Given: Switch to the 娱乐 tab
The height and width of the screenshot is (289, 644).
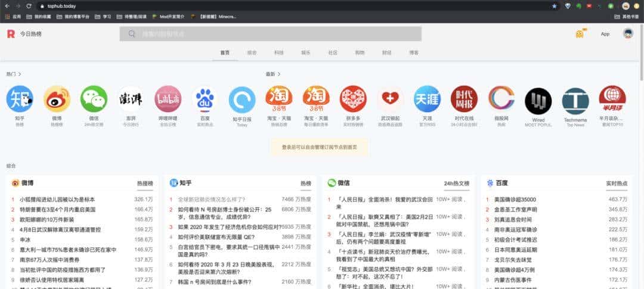Looking at the screenshot, I should point(305,53).
